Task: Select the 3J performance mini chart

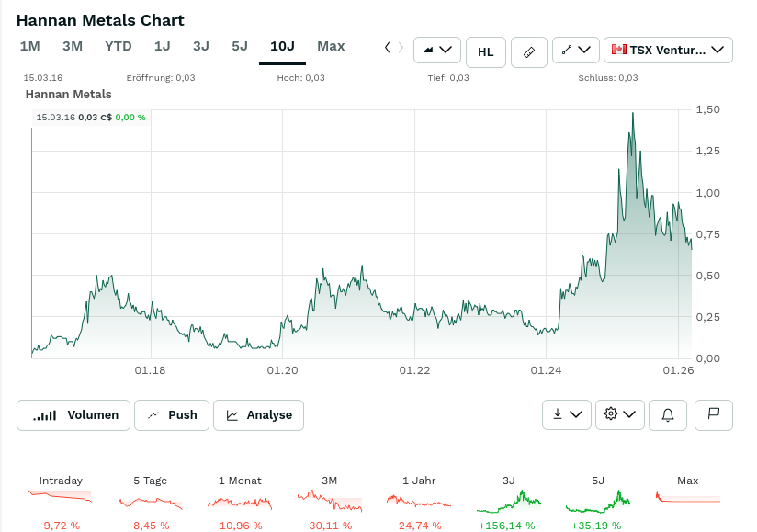Action: click(x=508, y=503)
